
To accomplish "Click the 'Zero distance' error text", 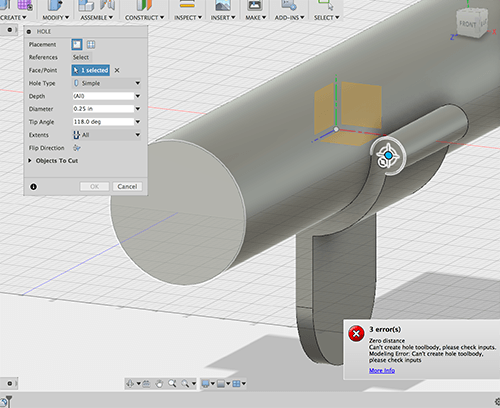I will tap(387, 341).
